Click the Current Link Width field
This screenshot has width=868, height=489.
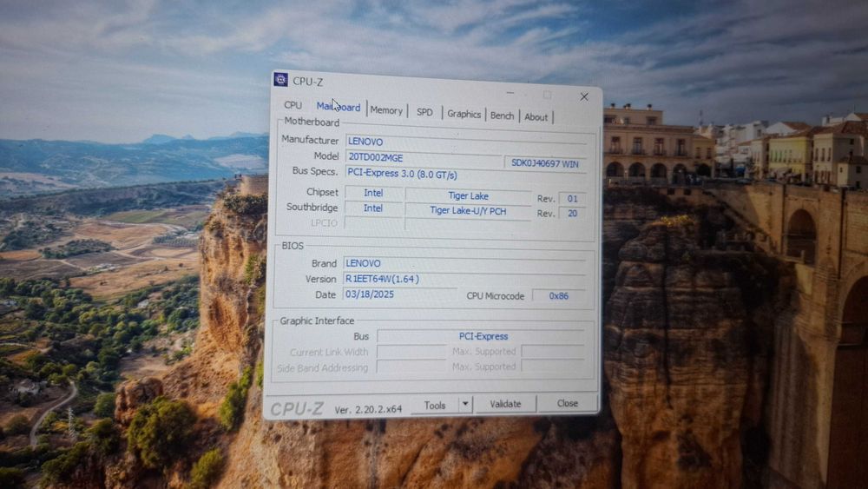pos(411,352)
